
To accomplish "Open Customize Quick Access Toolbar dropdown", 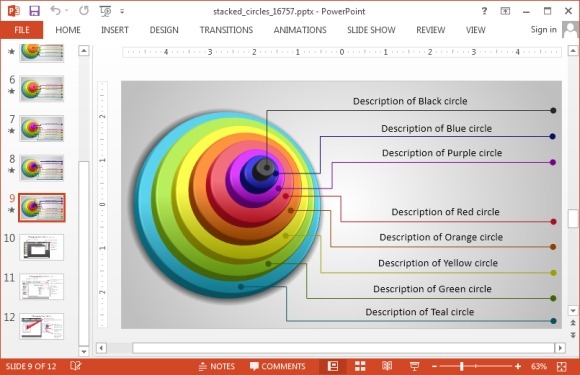I will (122, 11).
